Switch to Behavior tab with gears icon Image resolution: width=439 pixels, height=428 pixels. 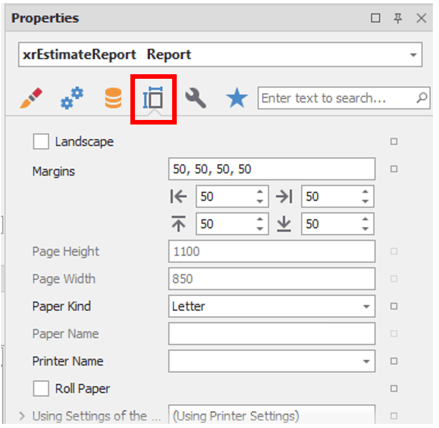[72, 98]
